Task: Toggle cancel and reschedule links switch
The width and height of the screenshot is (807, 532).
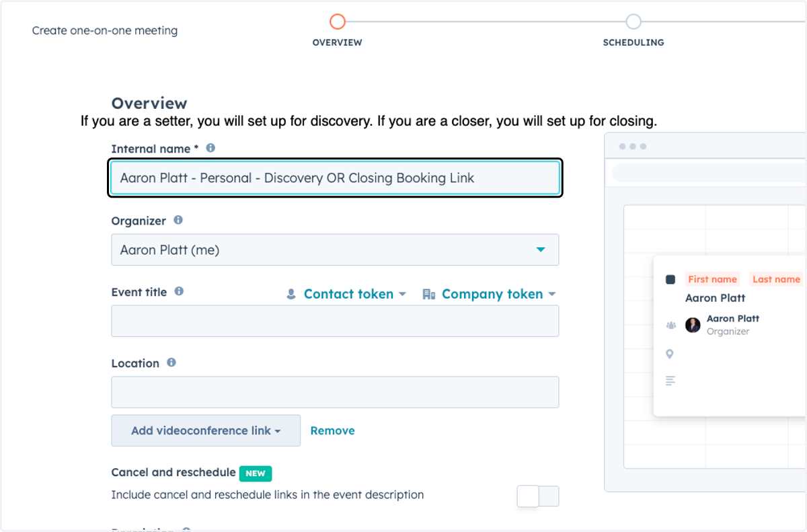Action: tap(538, 496)
